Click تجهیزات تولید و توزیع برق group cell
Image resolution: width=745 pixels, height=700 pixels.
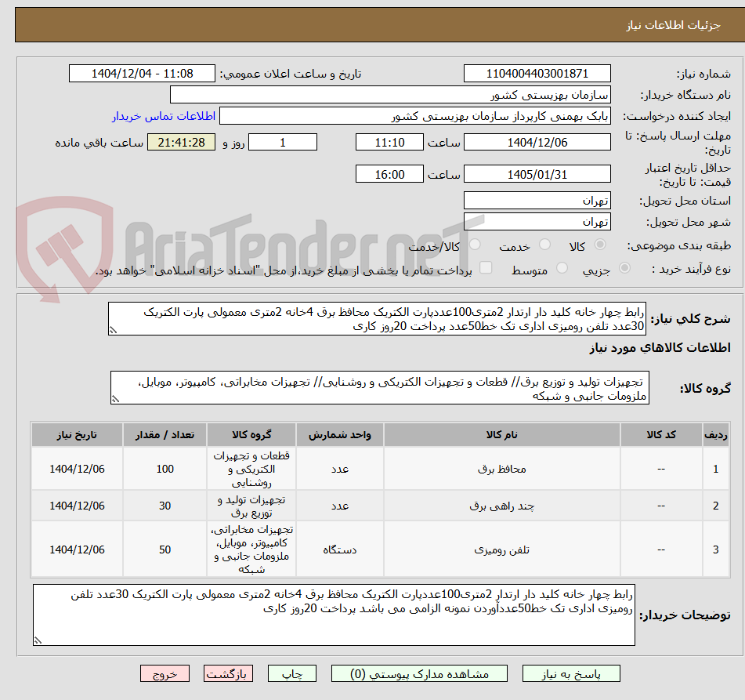coord(251,506)
